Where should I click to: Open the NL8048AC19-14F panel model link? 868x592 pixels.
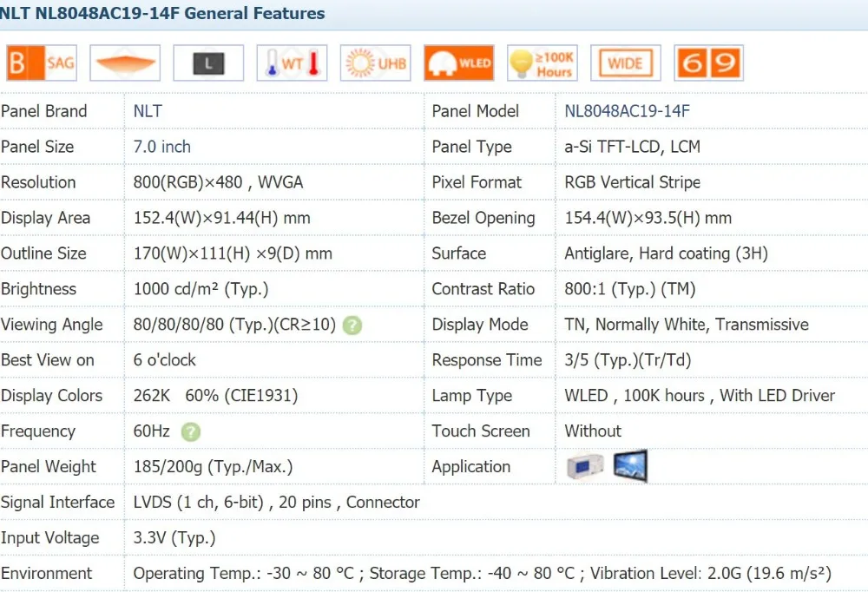(x=628, y=111)
